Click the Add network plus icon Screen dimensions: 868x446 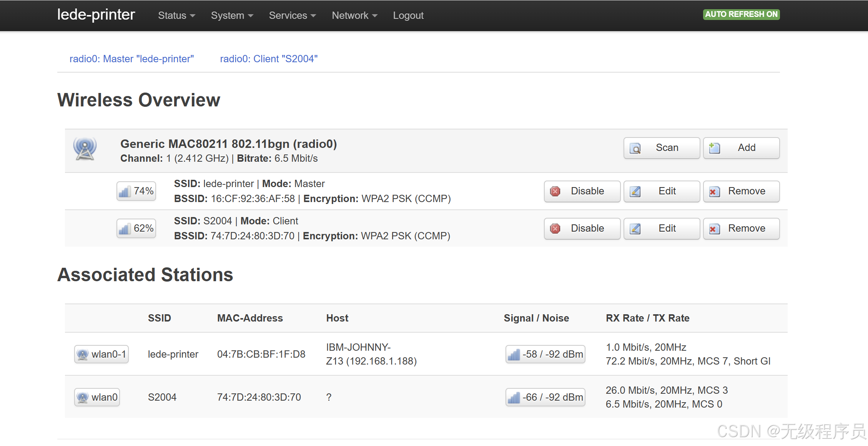(x=715, y=148)
